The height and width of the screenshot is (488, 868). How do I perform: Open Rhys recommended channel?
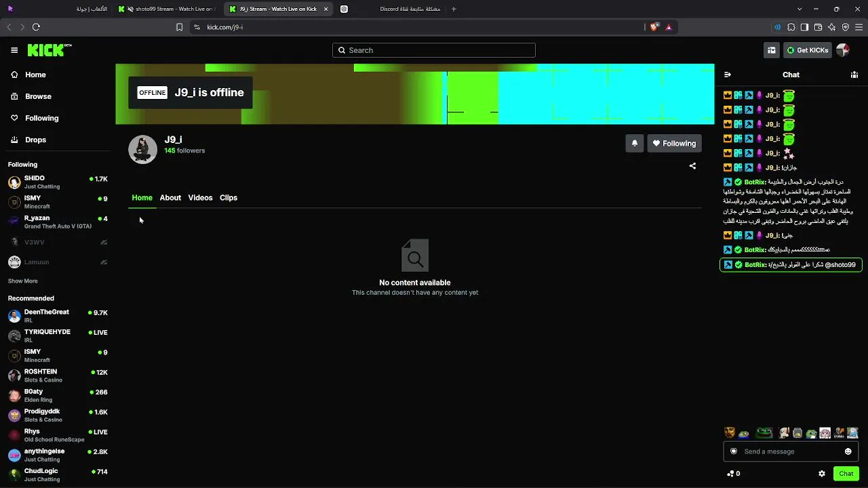coord(58,435)
